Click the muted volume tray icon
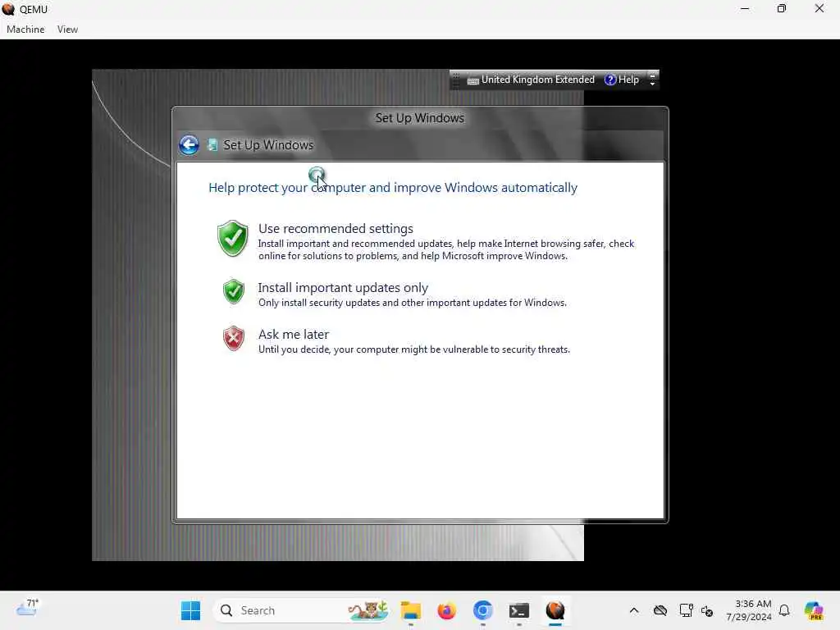 [707, 610]
